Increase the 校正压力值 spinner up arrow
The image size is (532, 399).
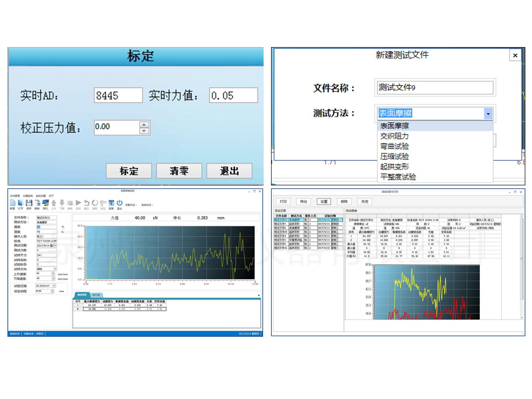click(144, 124)
